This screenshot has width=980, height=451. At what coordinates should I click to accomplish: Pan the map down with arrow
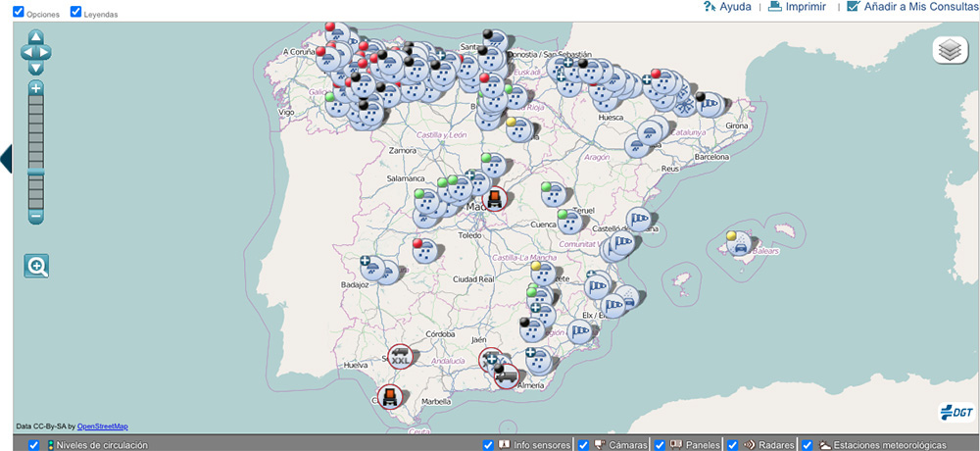(x=36, y=69)
